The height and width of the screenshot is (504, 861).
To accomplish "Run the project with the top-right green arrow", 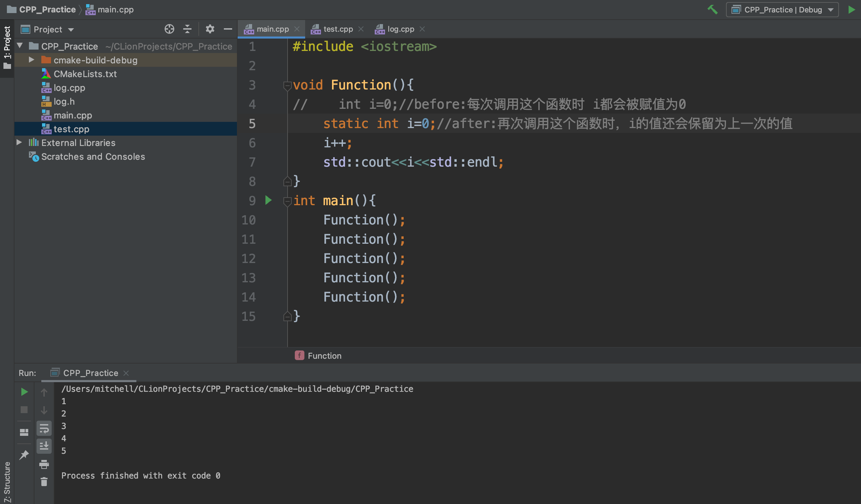I will (x=851, y=10).
